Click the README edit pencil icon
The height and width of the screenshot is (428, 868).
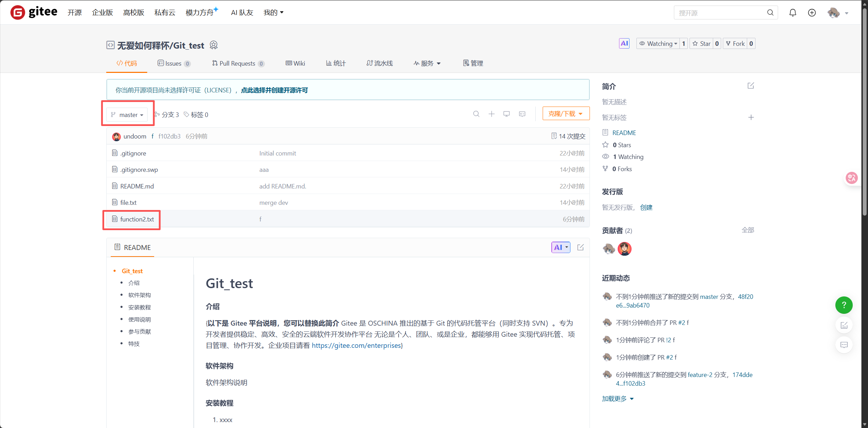click(x=581, y=247)
